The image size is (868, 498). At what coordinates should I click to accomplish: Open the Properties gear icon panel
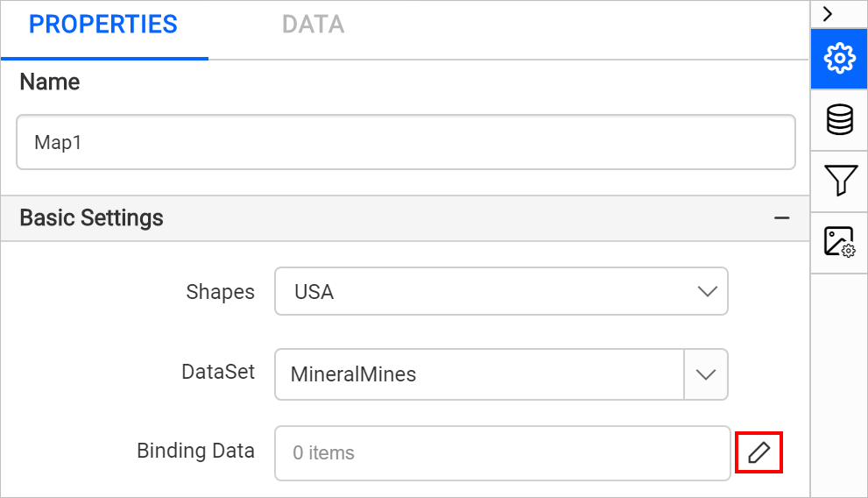point(839,58)
